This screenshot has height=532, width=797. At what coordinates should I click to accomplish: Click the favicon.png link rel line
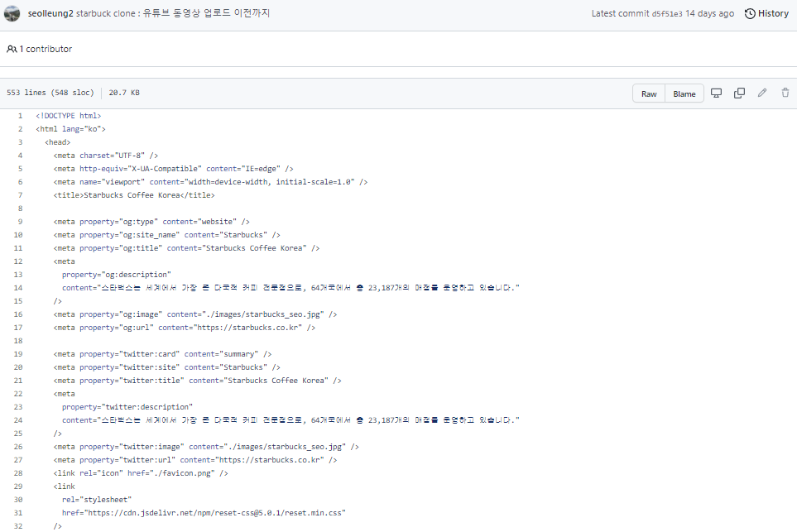(141, 473)
